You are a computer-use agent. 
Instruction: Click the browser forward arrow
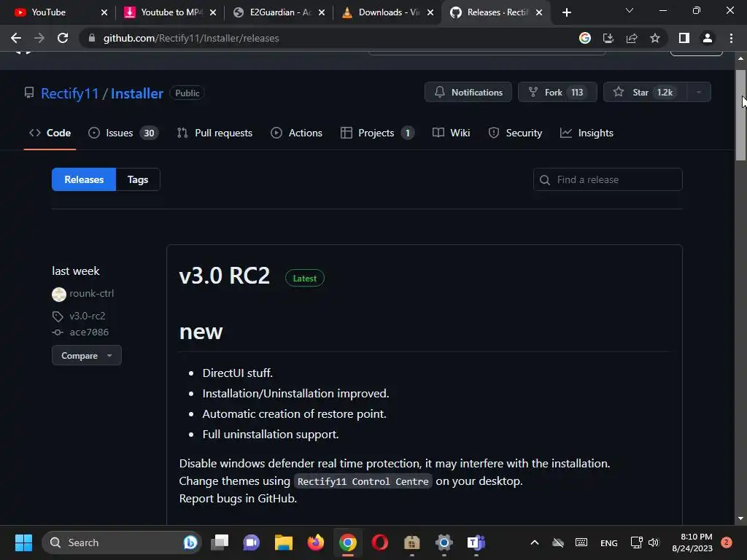(x=39, y=38)
